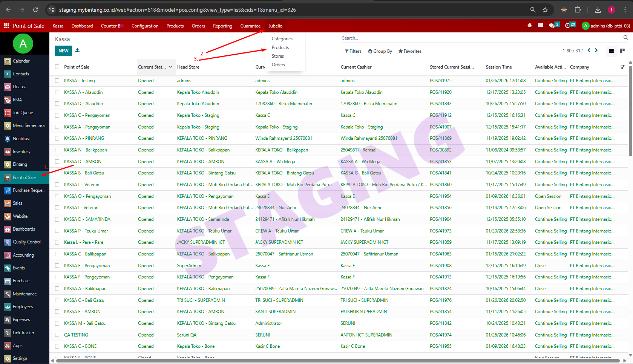Open the admins (db_ptbi_03) user menu
Image resolution: width=633 pixels, height=364 pixels.
(606, 26)
